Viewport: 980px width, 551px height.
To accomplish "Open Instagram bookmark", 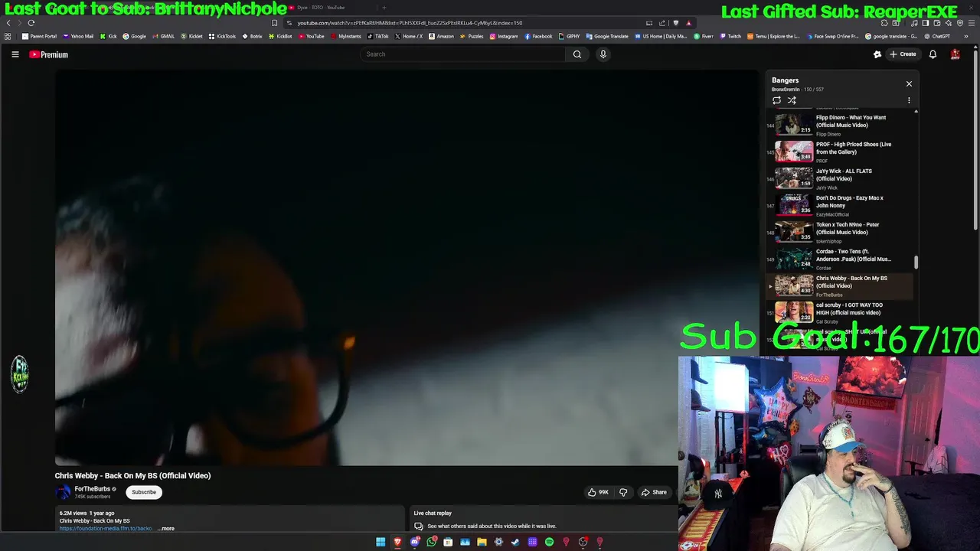I will coord(503,36).
